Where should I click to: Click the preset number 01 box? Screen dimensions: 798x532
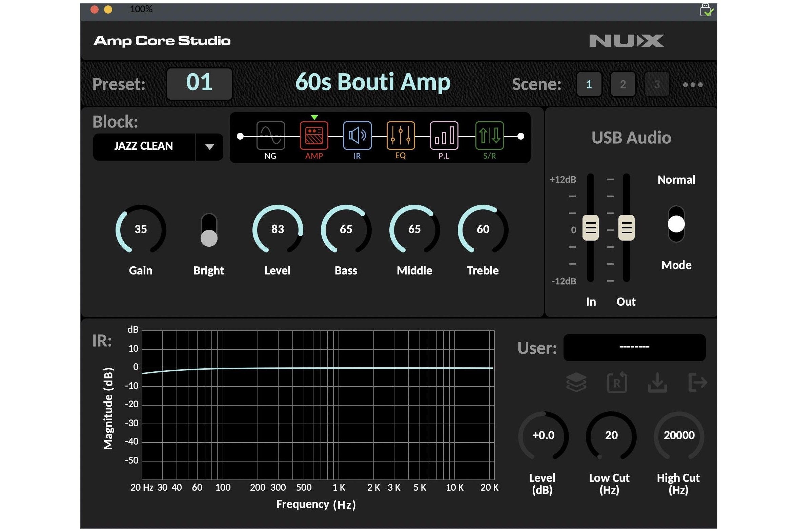(x=200, y=83)
